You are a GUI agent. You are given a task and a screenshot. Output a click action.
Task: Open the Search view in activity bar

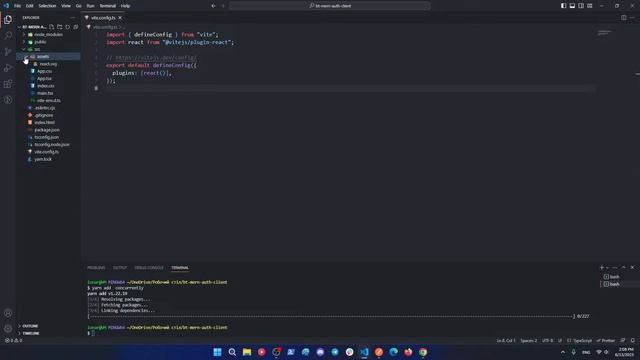coord(8,36)
